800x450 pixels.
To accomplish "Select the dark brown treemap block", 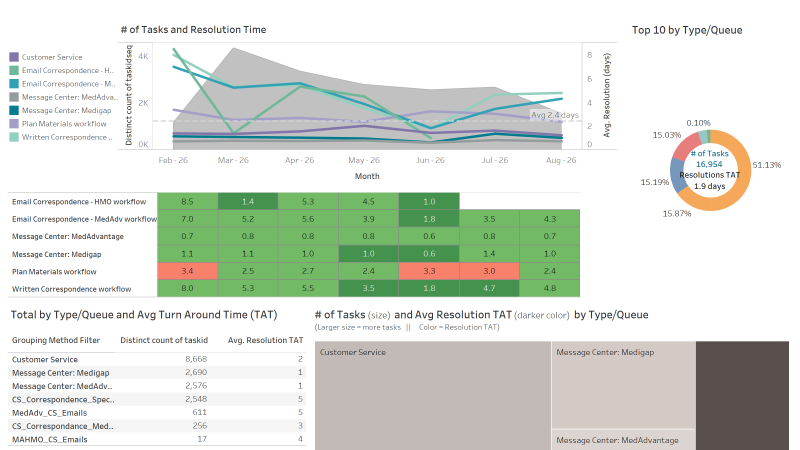I will click(x=742, y=396).
